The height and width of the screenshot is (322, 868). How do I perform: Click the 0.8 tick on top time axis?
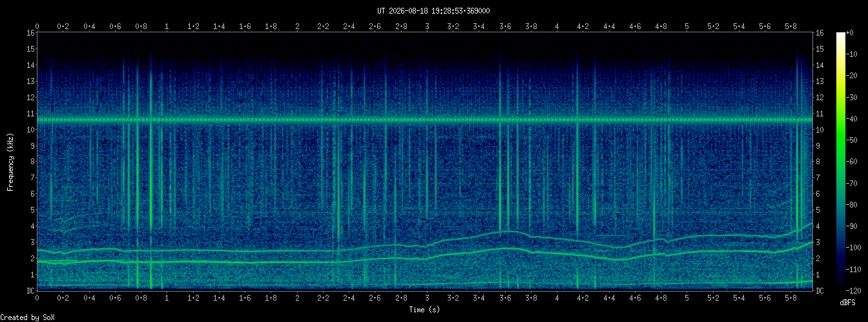tap(141, 27)
